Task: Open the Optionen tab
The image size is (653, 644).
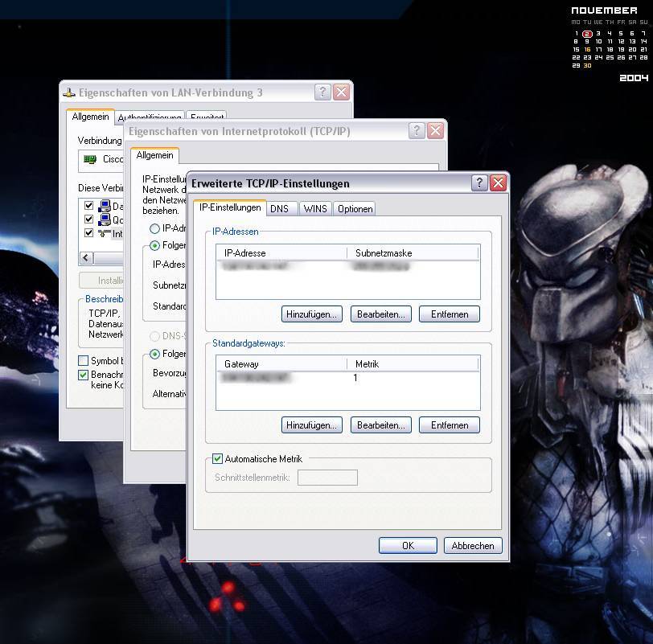Action: (x=355, y=208)
